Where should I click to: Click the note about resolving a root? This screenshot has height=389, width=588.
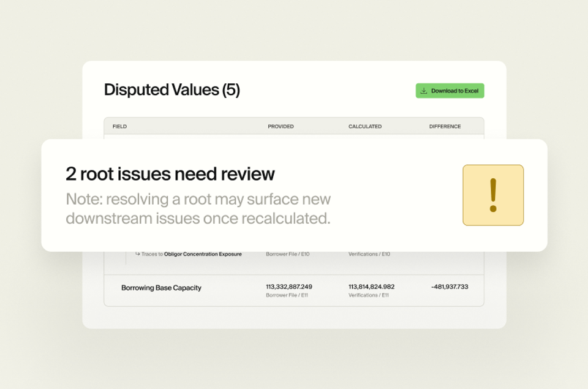[x=198, y=208]
